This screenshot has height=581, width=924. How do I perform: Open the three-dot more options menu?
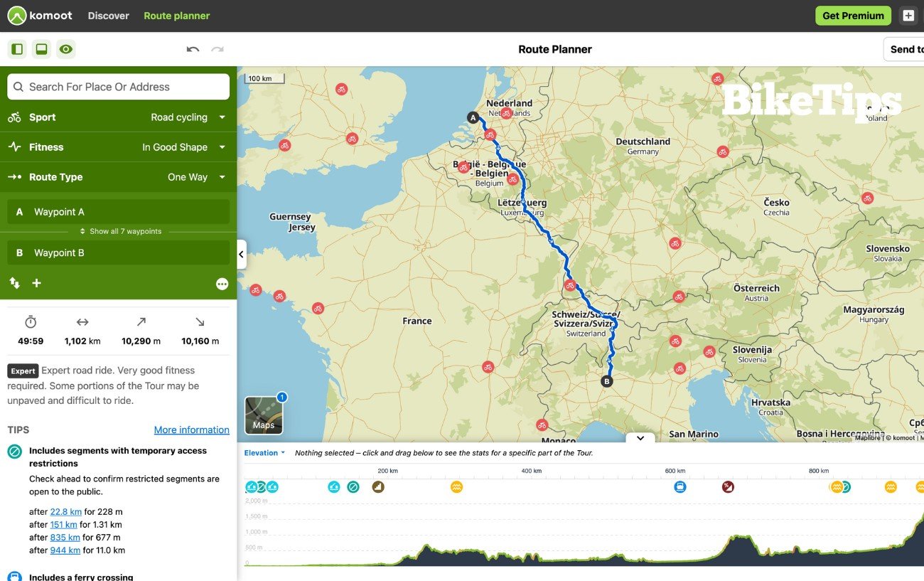(x=222, y=284)
